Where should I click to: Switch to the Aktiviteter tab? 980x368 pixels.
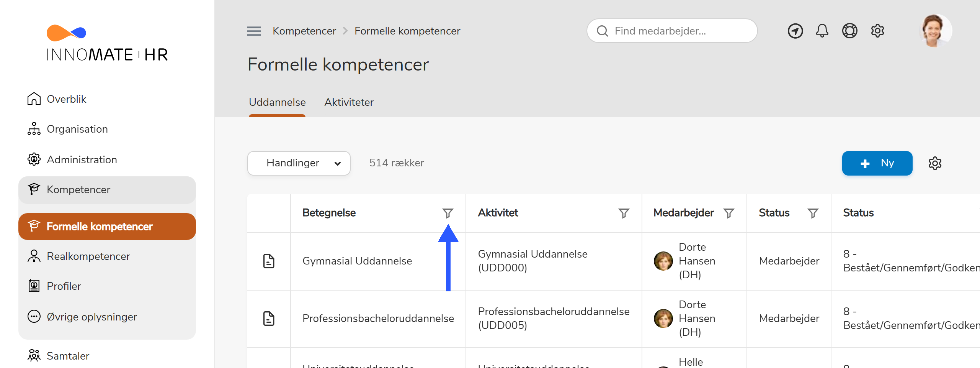pos(349,102)
